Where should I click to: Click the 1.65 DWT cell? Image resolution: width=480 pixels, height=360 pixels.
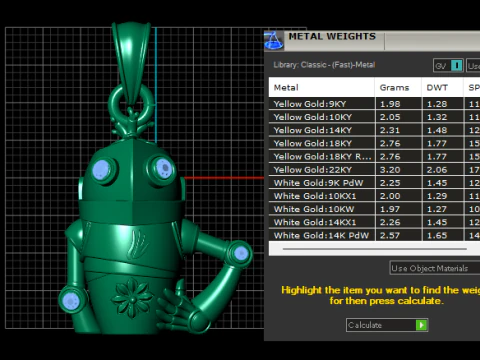click(443, 235)
